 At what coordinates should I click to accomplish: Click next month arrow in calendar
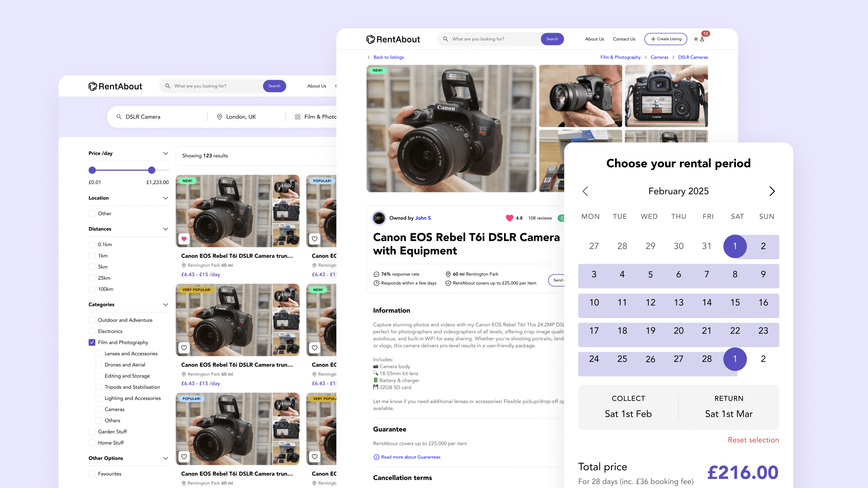click(772, 191)
